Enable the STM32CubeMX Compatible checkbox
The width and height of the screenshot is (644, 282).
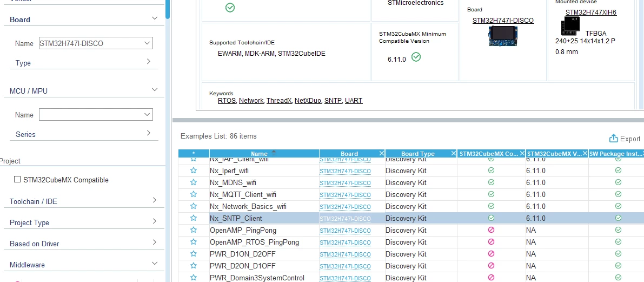(x=17, y=179)
